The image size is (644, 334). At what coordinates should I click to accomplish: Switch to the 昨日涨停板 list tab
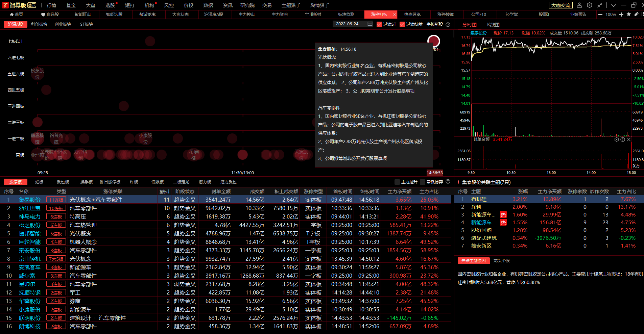pyautogui.click(x=110, y=182)
